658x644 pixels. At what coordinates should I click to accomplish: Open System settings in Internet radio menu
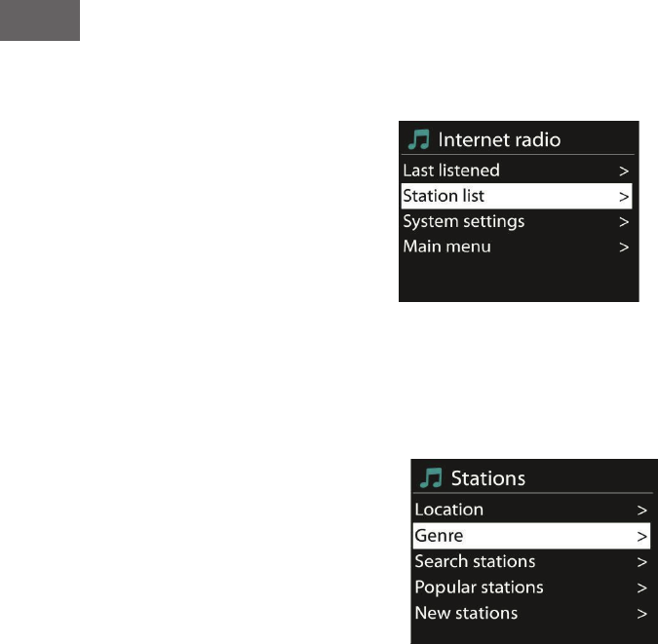pos(464,221)
